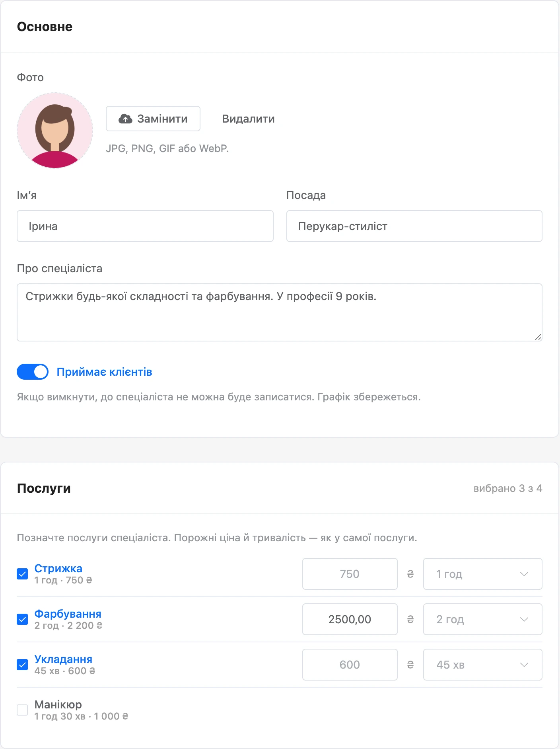Click the Фарбування service name link

point(68,614)
